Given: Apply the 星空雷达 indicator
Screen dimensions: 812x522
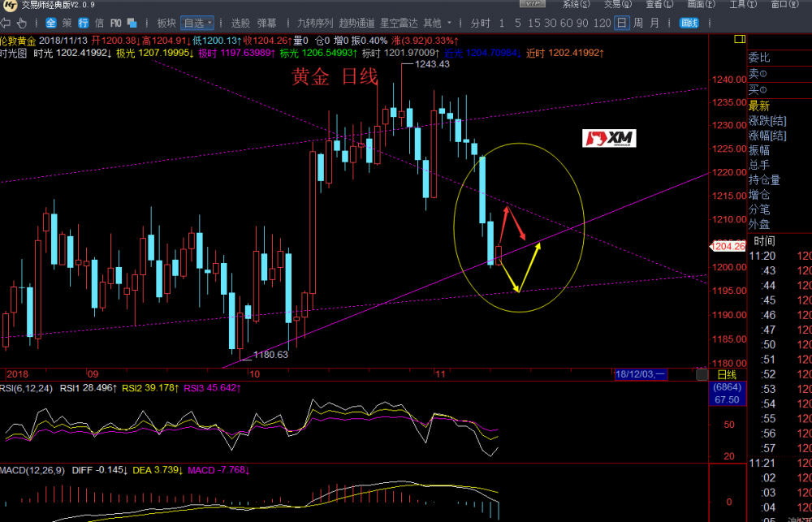Looking at the screenshot, I should pyautogui.click(x=399, y=23).
